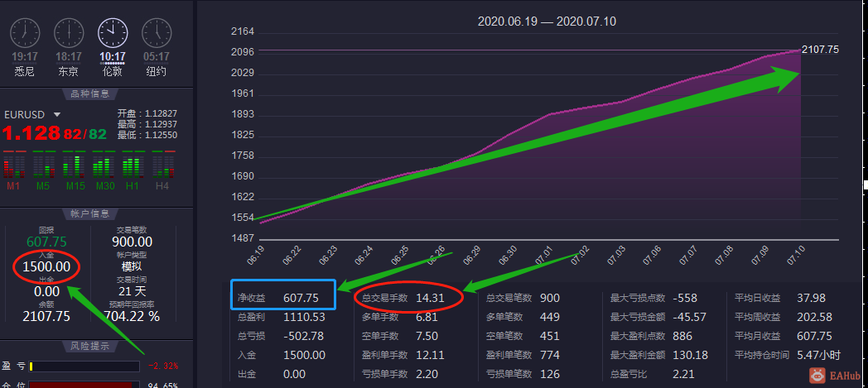Select the M15 timeframe signal bars
Viewport: 868px width, 388px height.
73,164
